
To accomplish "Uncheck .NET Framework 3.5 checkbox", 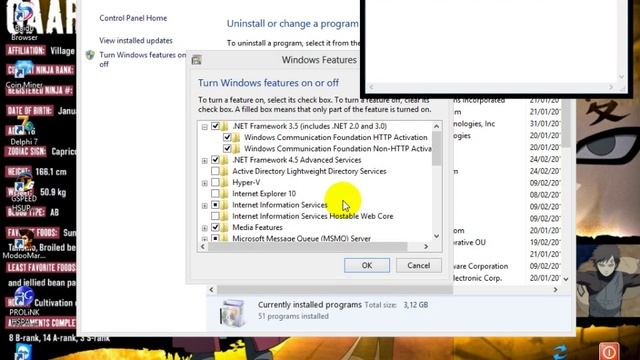I will (215, 126).
